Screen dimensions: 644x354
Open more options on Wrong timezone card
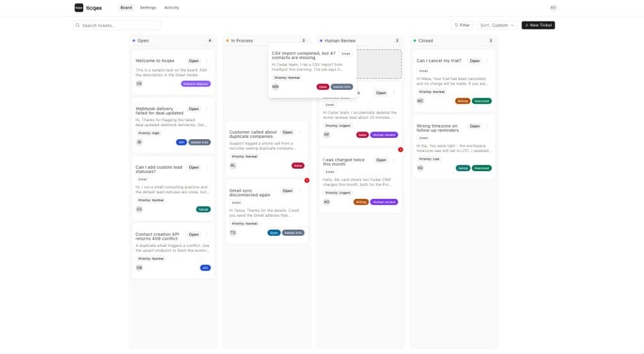tap(487, 126)
